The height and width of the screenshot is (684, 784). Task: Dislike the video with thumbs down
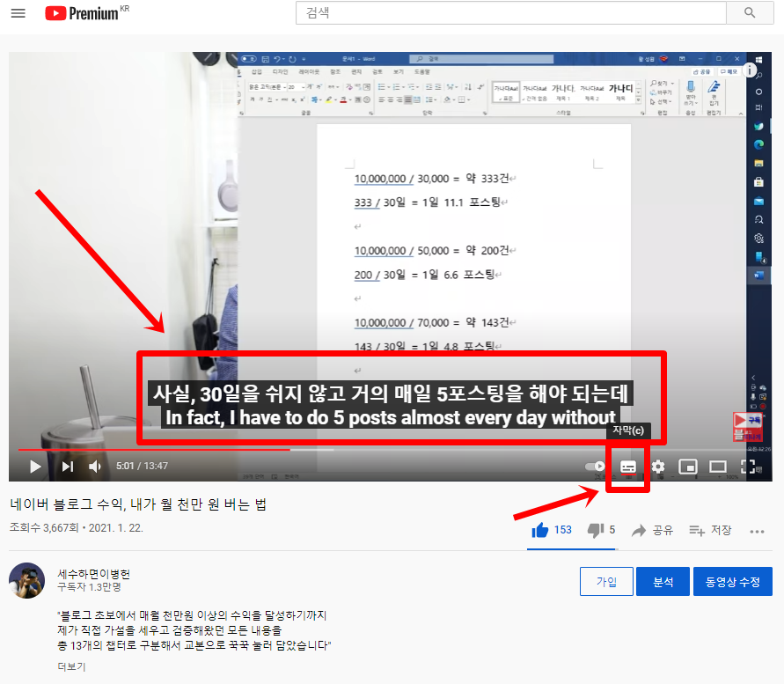pos(602,530)
